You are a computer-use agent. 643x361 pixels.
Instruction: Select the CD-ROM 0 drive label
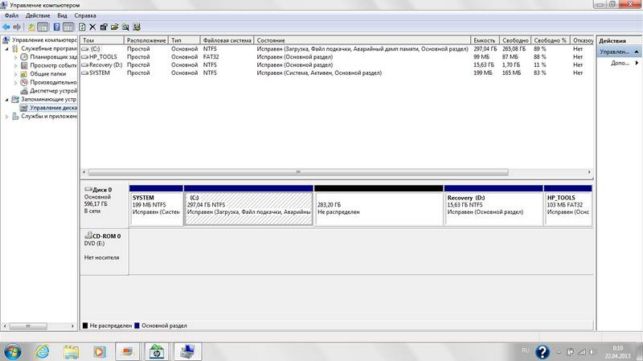pyautogui.click(x=104, y=251)
